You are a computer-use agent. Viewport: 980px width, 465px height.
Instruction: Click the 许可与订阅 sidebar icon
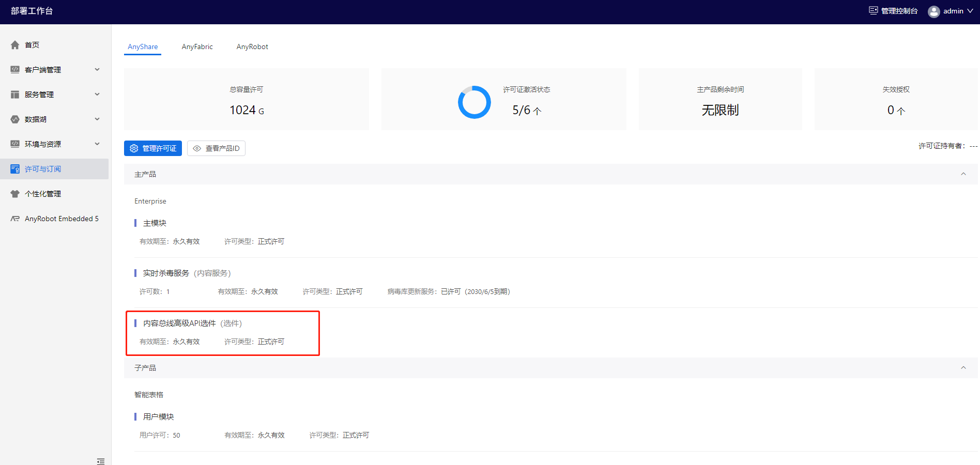[15, 169]
